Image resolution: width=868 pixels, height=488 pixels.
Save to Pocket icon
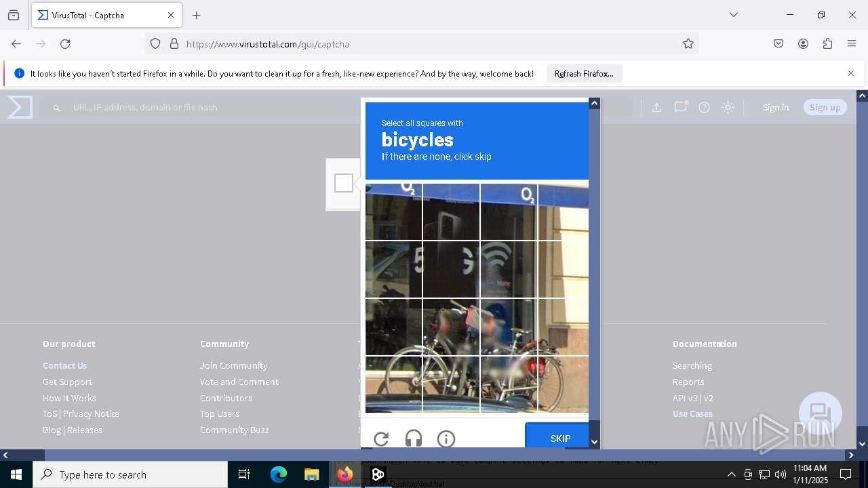coord(778,44)
